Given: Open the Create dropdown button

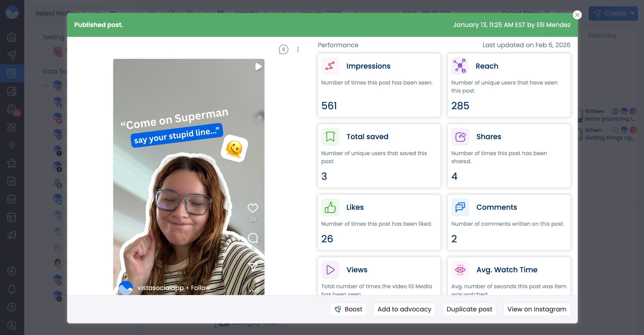Looking at the screenshot, I should pyautogui.click(x=613, y=13).
